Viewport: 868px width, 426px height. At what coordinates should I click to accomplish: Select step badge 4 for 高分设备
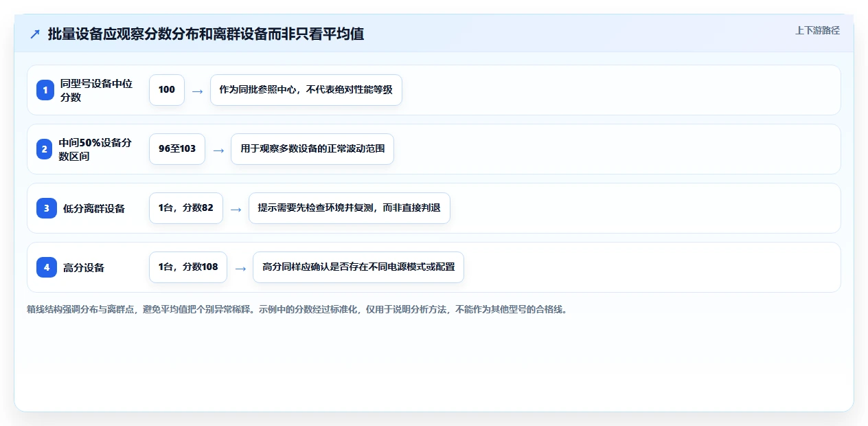tap(47, 267)
